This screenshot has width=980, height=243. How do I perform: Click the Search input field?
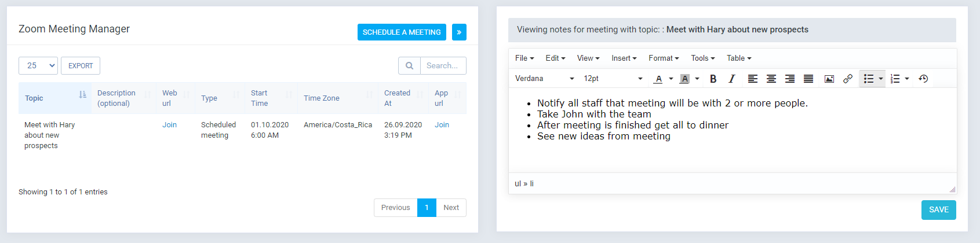click(443, 66)
